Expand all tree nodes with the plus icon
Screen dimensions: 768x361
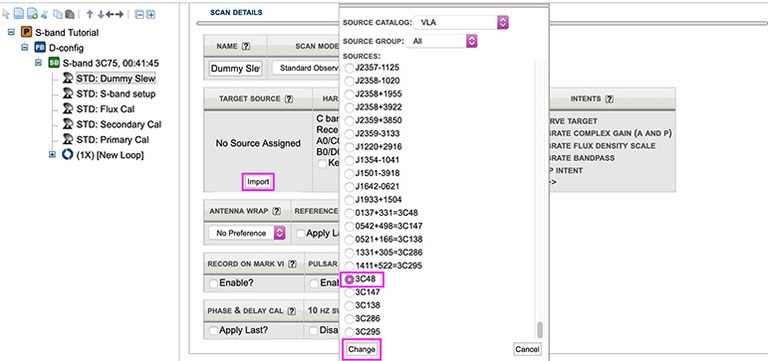coord(151,14)
